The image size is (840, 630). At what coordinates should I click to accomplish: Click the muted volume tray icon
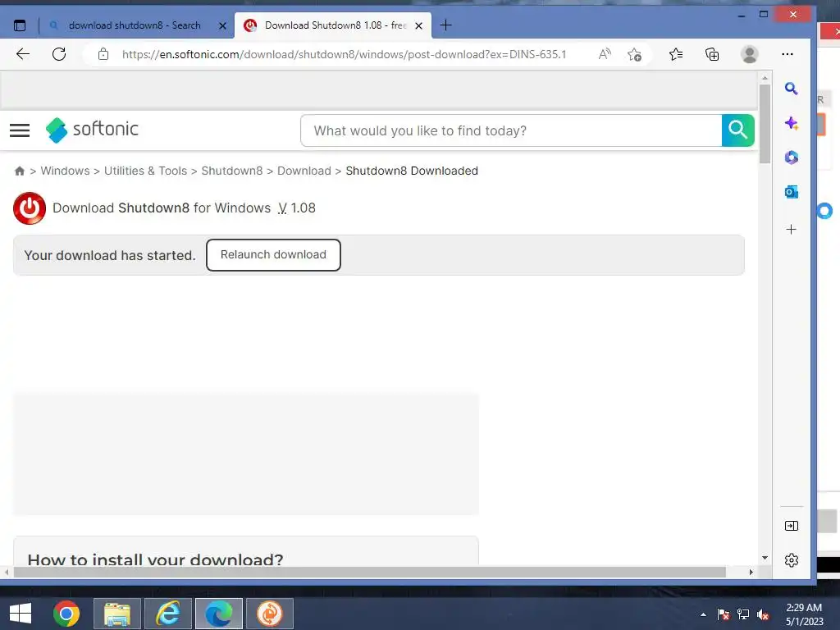pyautogui.click(x=764, y=614)
